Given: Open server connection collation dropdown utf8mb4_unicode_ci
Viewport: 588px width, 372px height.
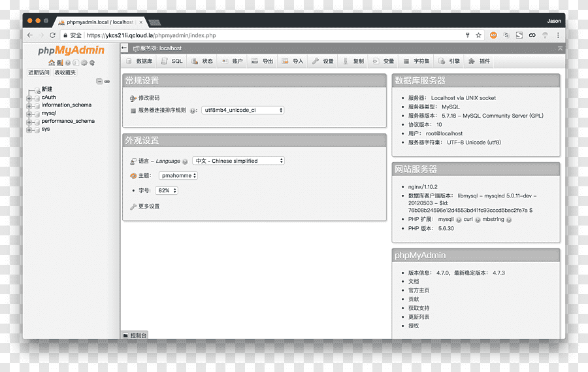Looking at the screenshot, I should click(242, 110).
